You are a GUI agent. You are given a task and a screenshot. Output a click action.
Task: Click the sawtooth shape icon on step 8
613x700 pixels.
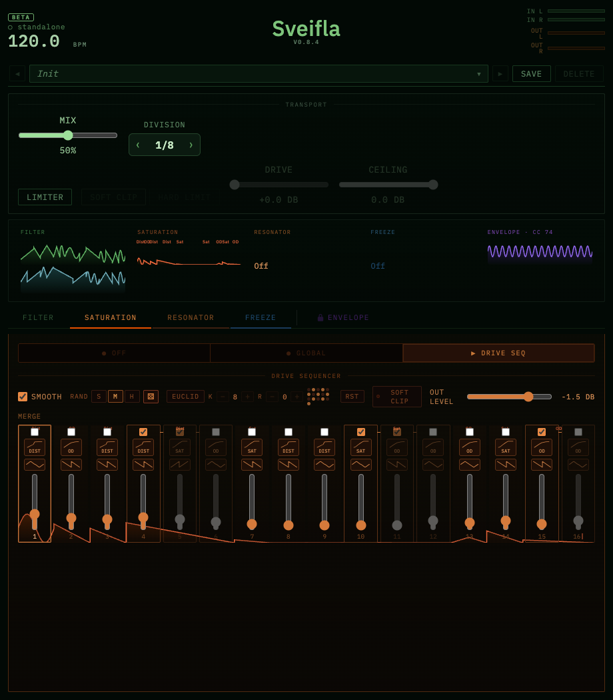289,465
